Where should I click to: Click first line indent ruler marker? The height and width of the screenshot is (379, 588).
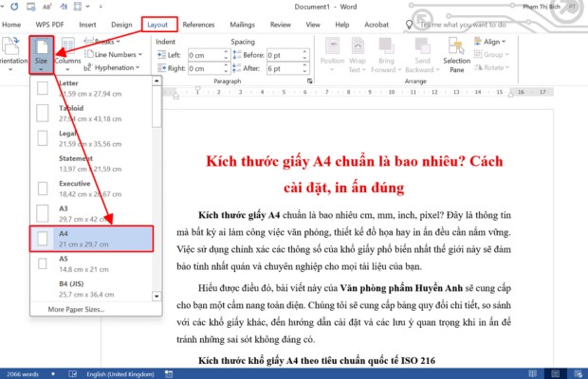(197, 90)
